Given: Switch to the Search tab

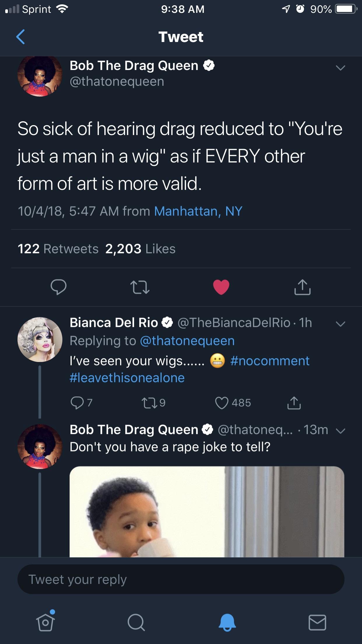Looking at the screenshot, I should tap(136, 622).
